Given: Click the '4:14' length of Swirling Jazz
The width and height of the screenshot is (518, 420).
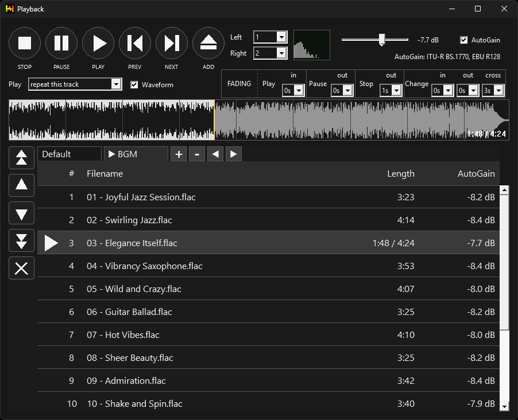Looking at the screenshot, I should tap(405, 220).
